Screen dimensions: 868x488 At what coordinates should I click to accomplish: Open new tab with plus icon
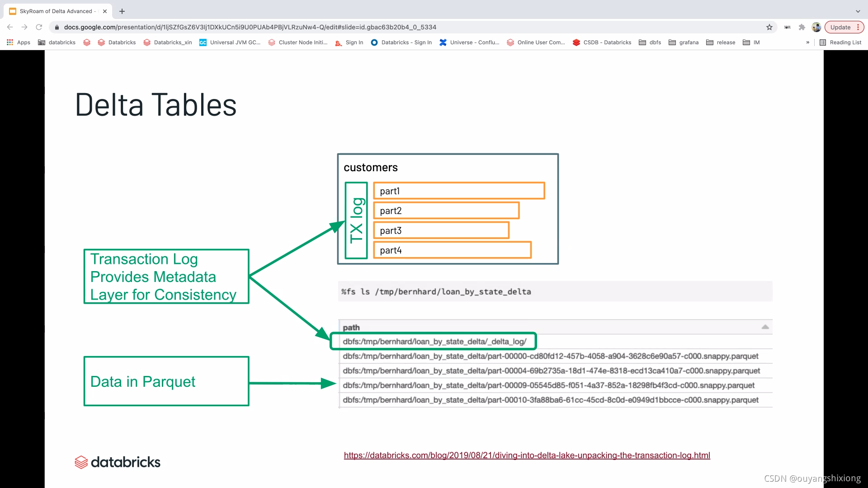[122, 11]
